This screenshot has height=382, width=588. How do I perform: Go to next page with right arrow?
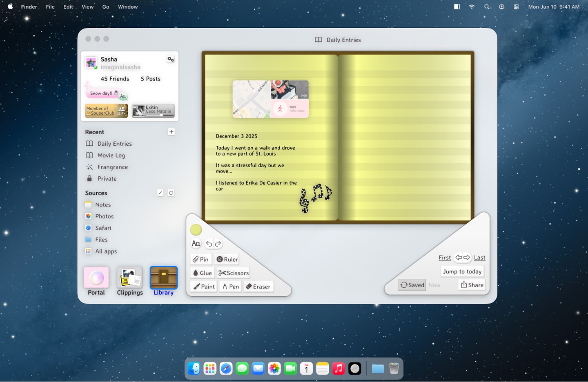tap(467, 258)
